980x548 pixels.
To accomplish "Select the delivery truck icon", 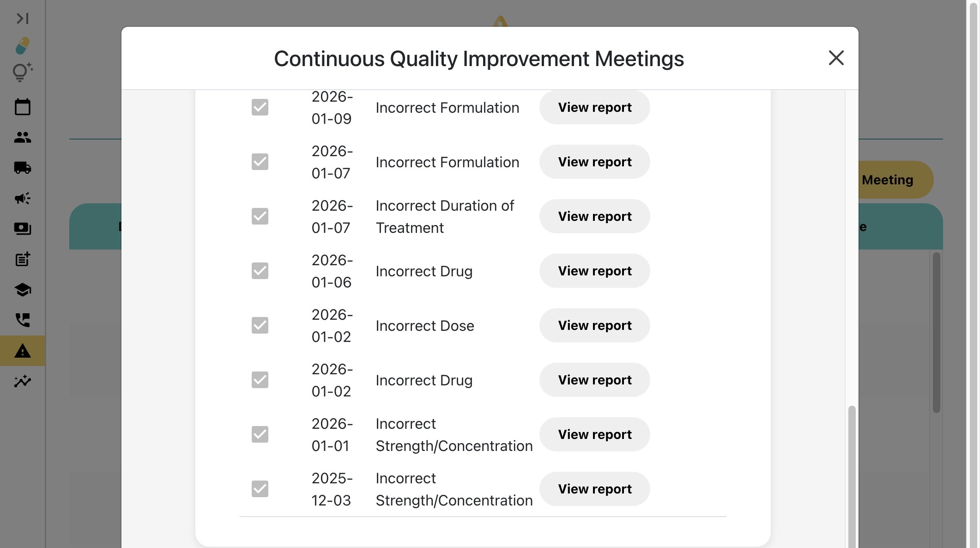I will [x=22, y=168].
